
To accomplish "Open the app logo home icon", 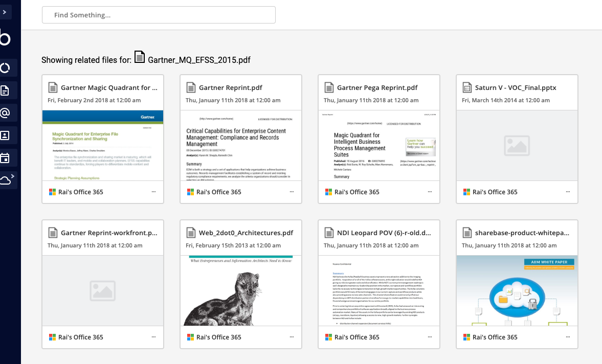I will [5, 38].
